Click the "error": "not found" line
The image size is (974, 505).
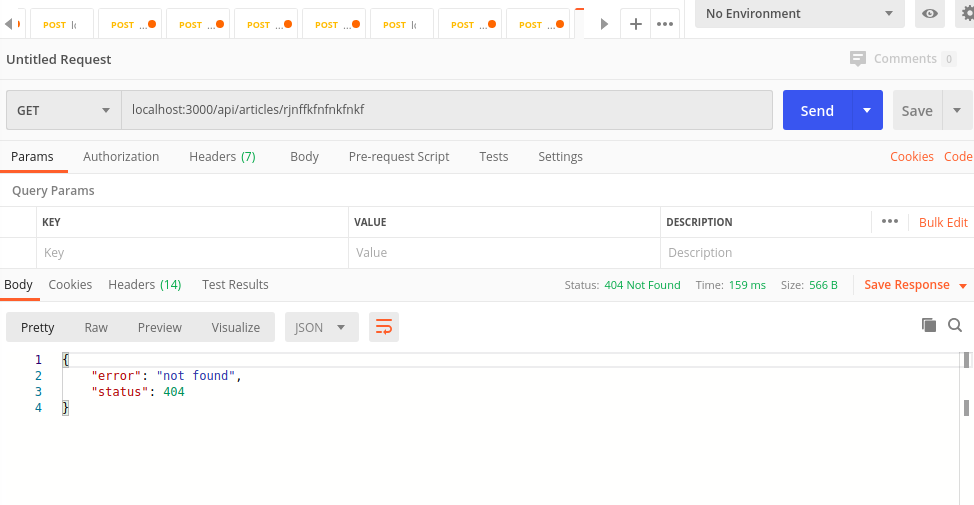[x=166, y=376]
